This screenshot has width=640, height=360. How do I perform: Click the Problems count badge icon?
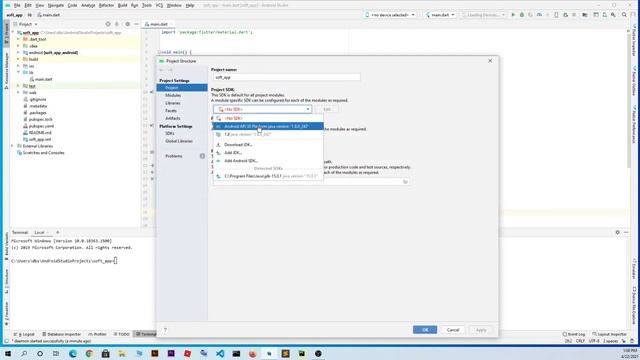point(202,156)
